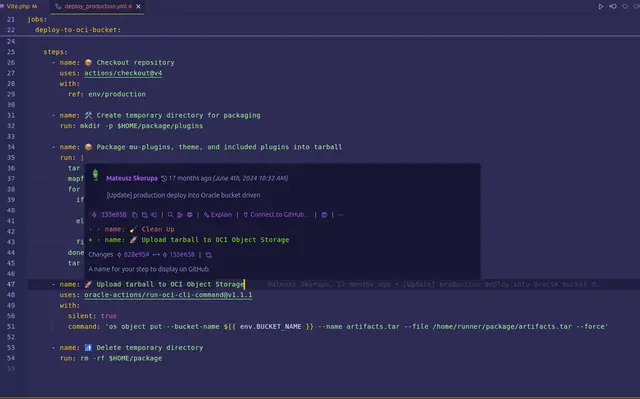Click the commit icon left of toolbar SHA 155e658
This screenshot has height=399, width=640.
coord(94,215)
